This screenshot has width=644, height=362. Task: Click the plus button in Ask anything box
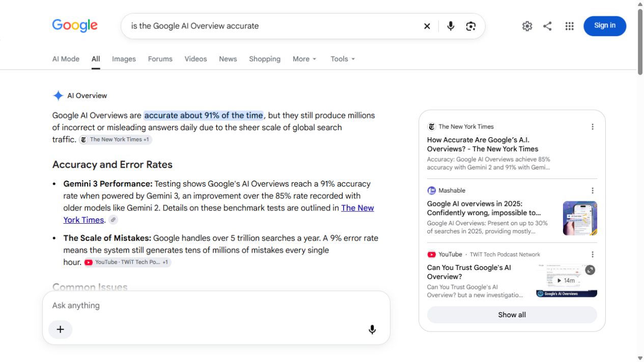[60, 329]
